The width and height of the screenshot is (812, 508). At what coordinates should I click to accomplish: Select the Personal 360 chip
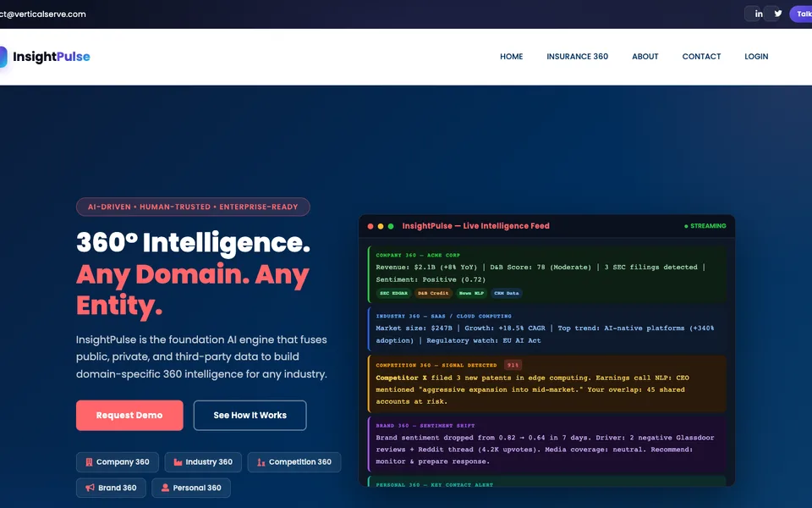coord(191,488)
